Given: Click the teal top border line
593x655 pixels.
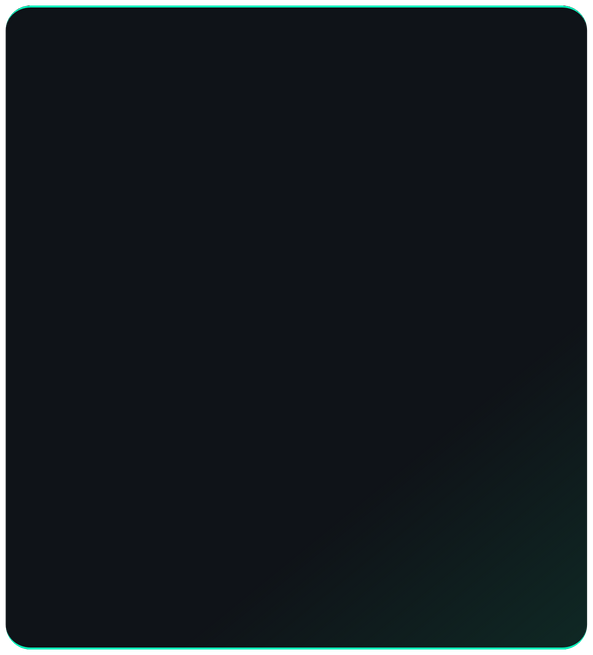Looking at the screenshot, I should [296, 6].
